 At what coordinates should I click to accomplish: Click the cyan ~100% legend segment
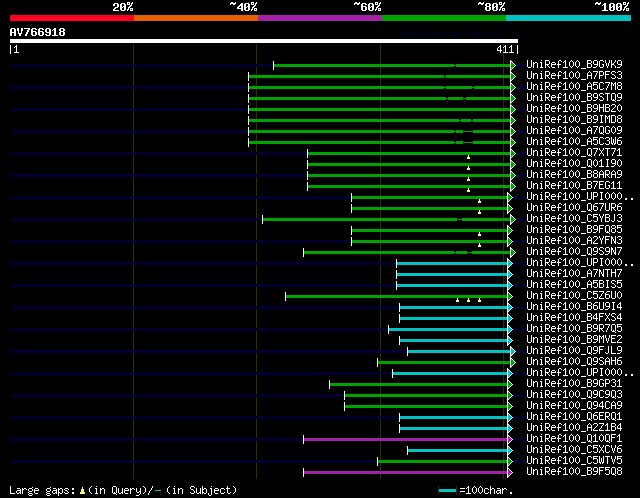point(569,18)
